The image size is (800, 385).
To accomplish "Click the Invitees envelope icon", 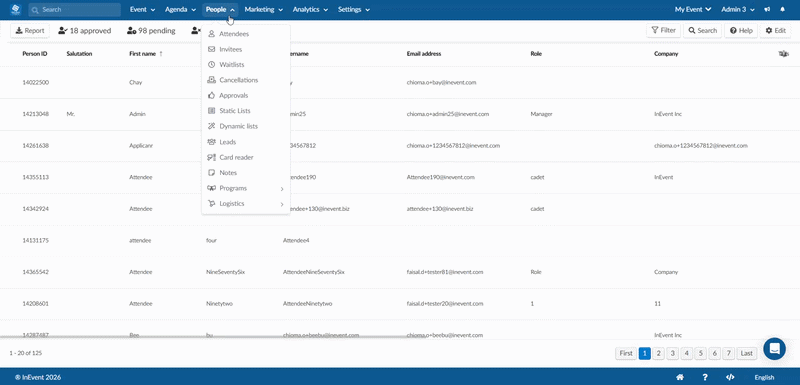I will tap(211, 49).
